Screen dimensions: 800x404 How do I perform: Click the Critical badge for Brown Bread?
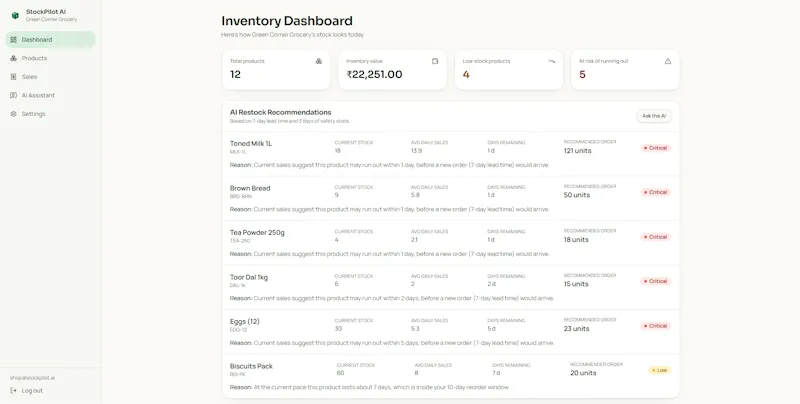pos(656,192)
